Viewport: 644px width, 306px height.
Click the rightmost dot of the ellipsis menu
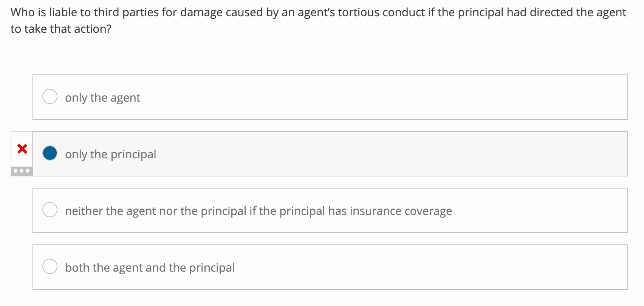point(27,171)
